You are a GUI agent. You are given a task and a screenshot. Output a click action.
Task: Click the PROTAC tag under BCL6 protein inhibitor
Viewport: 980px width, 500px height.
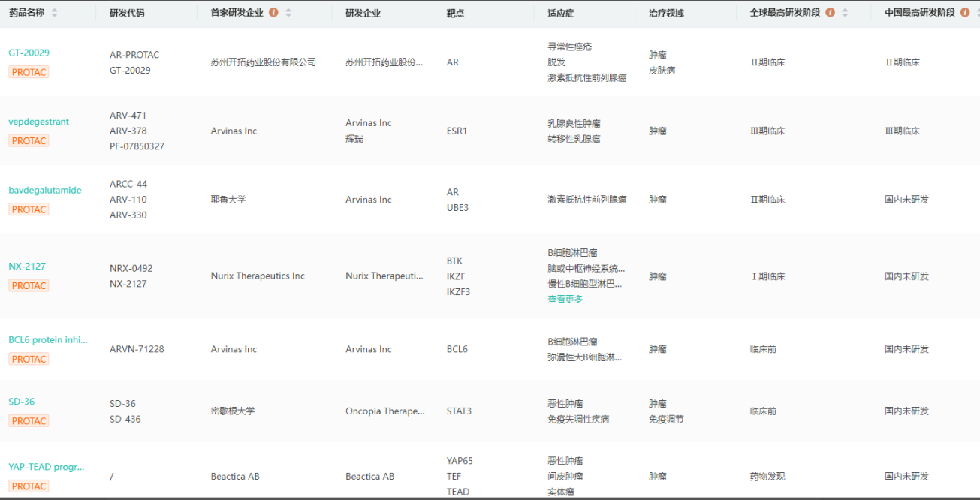[x=29, y=360]
